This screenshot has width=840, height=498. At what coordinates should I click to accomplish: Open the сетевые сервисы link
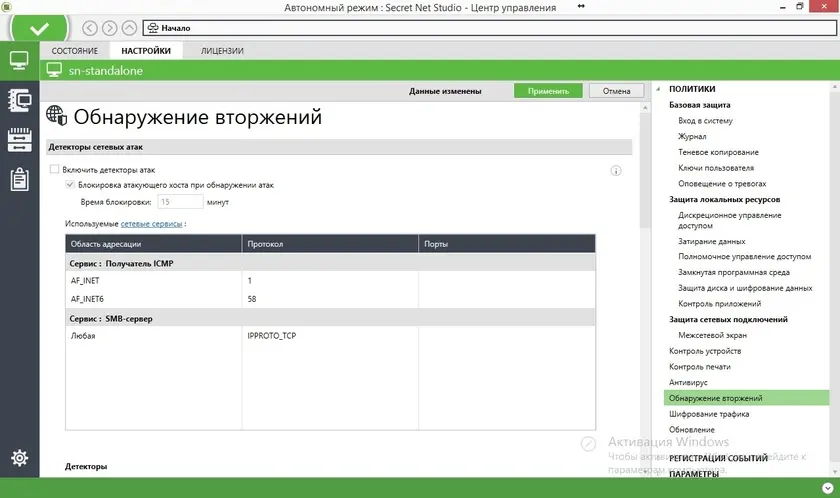151,224
